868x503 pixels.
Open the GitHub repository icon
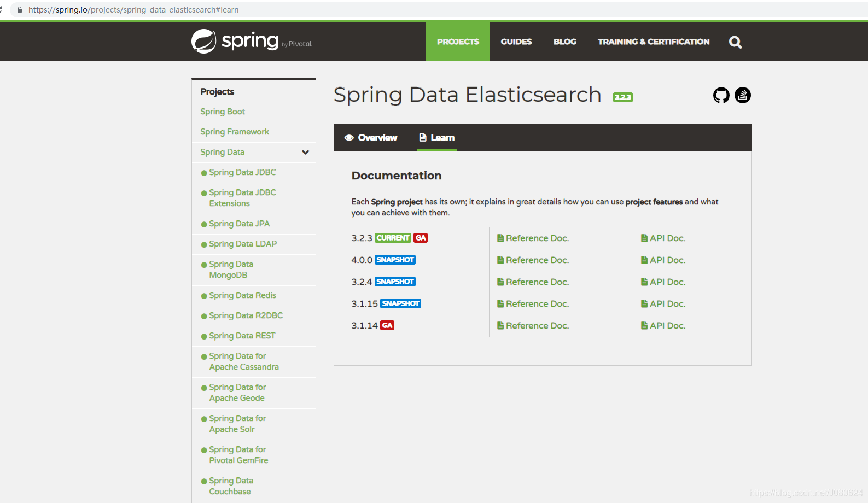[x=721, y=95]
